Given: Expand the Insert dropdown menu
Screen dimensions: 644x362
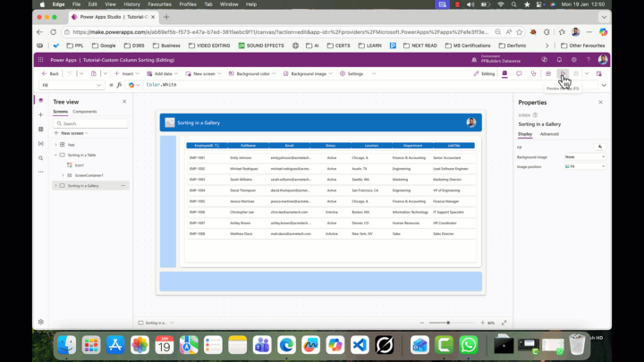Looking at the screenshot, I should [137, 74].
